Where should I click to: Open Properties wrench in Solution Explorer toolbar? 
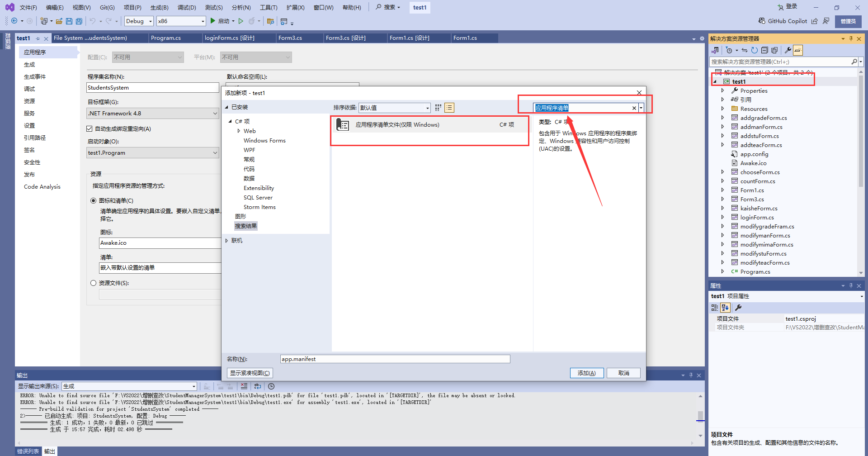click(788, 50)
